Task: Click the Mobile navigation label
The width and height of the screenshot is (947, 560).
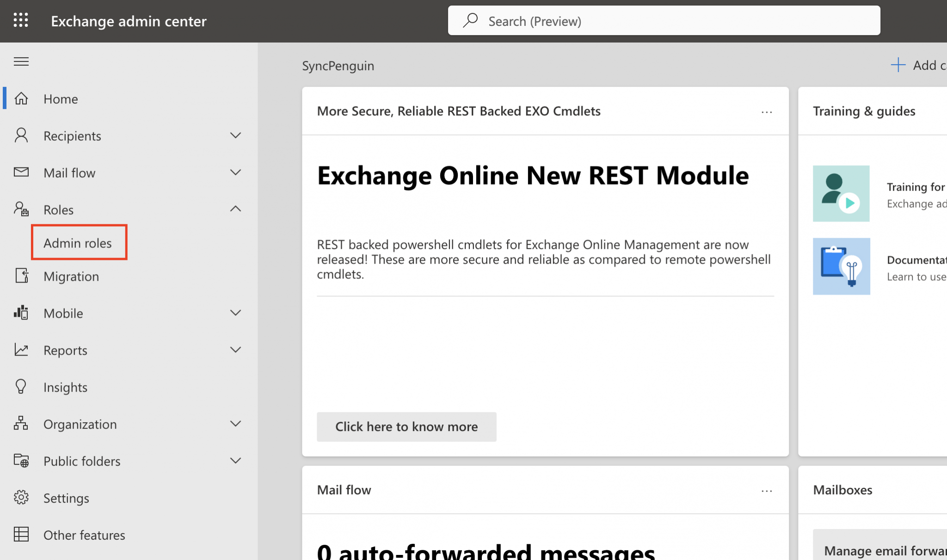Action: [x=63, y=313]
